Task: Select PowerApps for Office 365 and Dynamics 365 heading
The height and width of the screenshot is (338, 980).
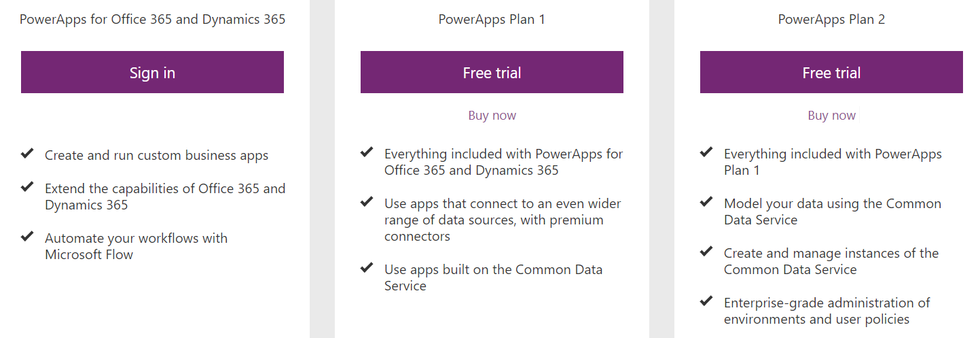Action: (x=152, y=19)
